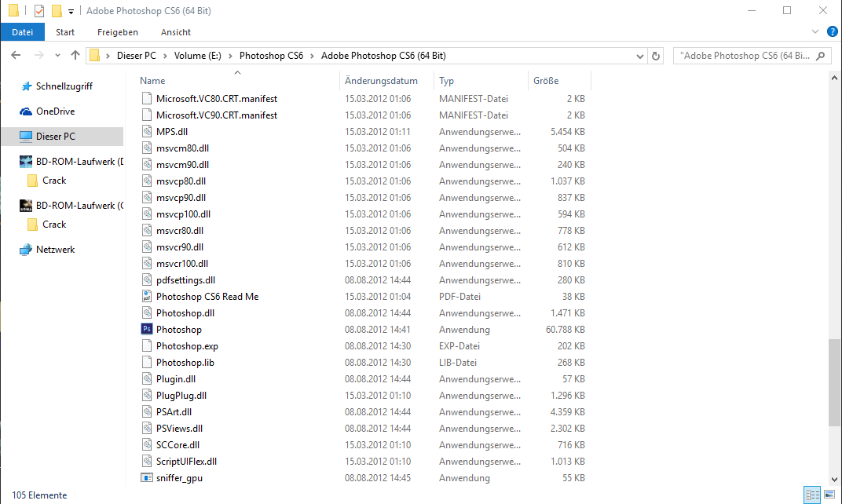This screenshot has height=504, width=842.
Task: Open the Start ribbon tab
Action: pos(65,32)
